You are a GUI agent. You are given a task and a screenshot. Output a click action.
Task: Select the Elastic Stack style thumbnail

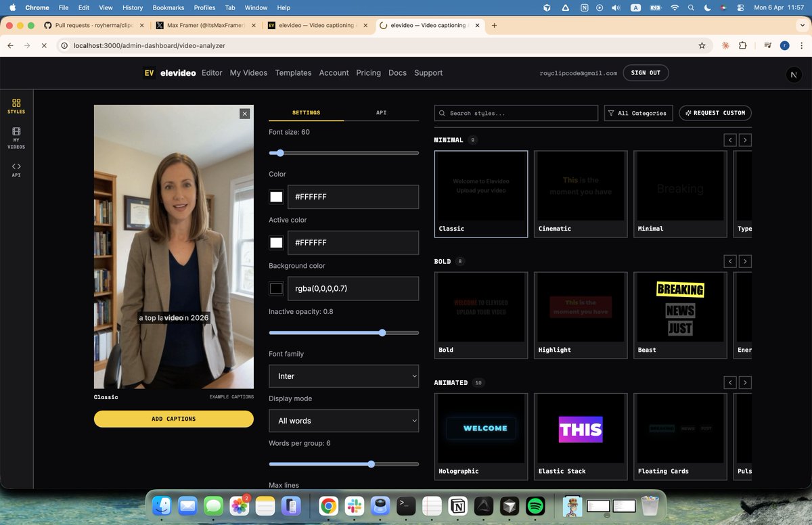(x=581, y=436)
